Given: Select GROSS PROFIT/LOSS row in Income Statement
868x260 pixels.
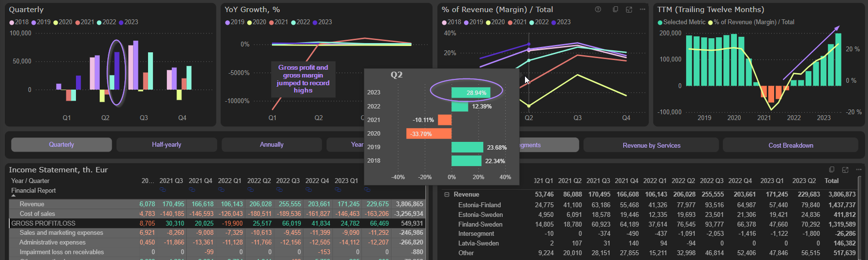Looking at the screenshot, I should pos(44,223).
